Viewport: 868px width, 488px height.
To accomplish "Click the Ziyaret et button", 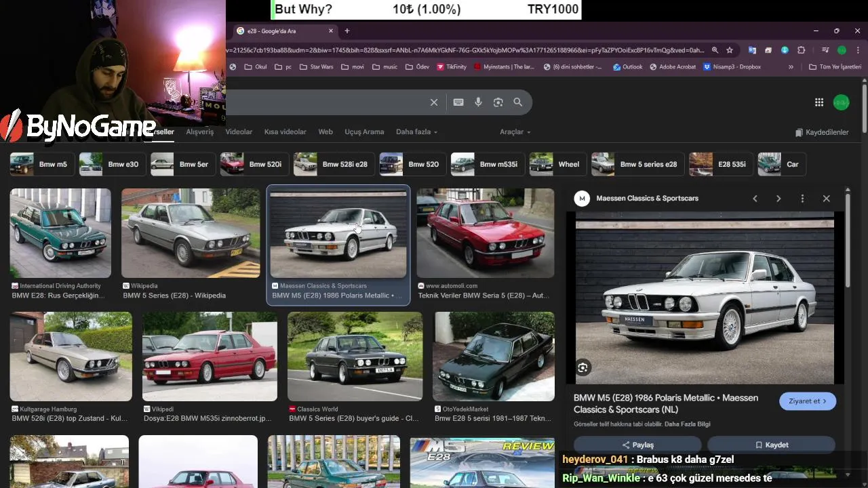I will click(x=808, y=401).
